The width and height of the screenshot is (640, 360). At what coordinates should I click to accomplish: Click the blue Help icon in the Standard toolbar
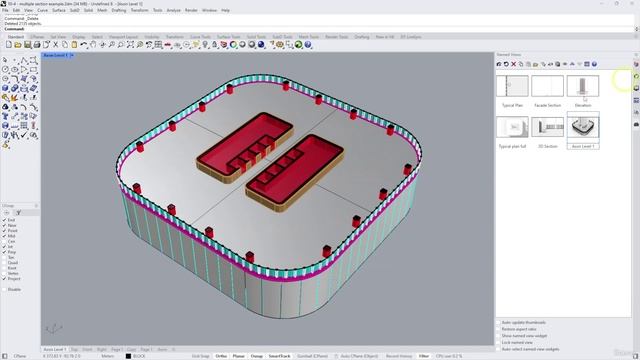coord(308,44)
